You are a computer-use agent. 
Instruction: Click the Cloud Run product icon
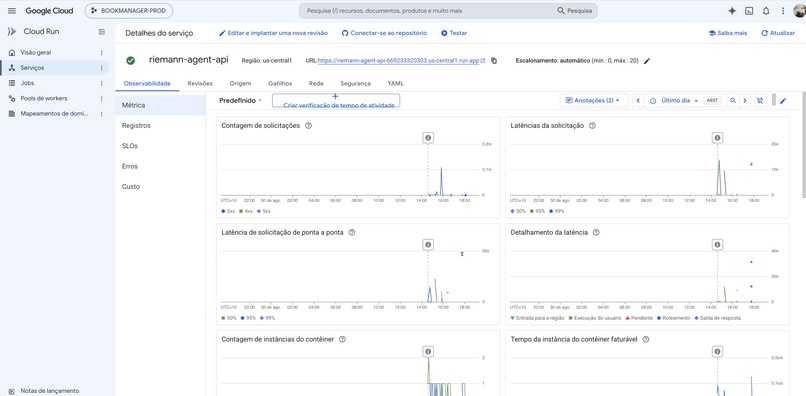click(12, 32)
